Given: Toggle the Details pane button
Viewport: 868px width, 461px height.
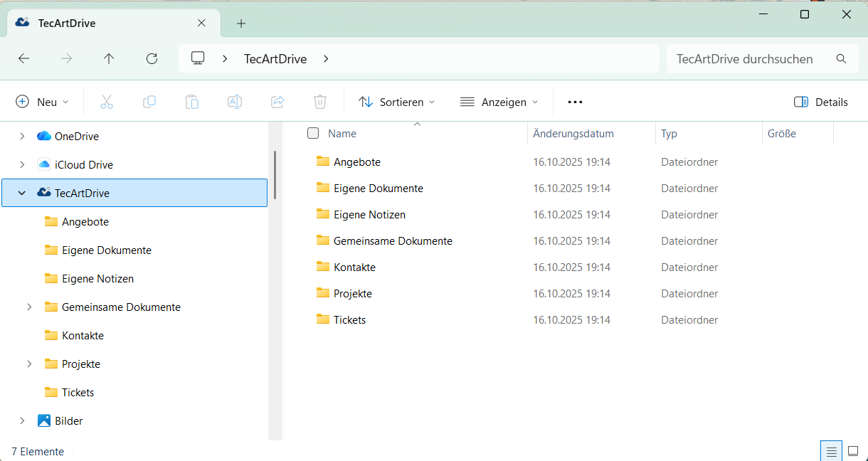Looking at the screenshot, I should 821,102.
